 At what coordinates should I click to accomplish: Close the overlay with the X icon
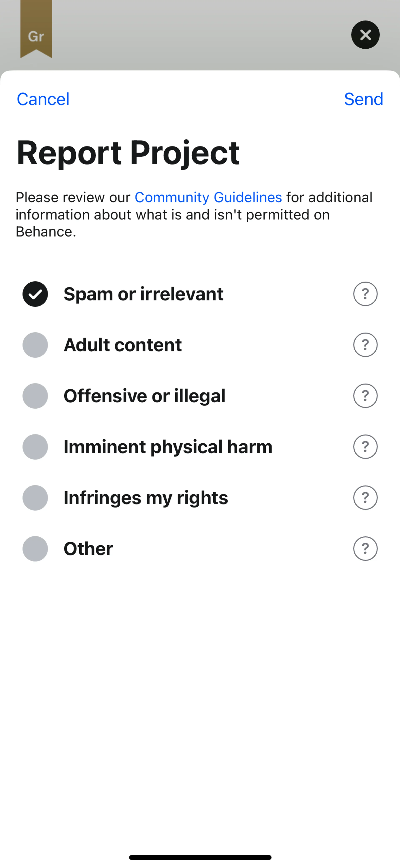coord(365,35)
